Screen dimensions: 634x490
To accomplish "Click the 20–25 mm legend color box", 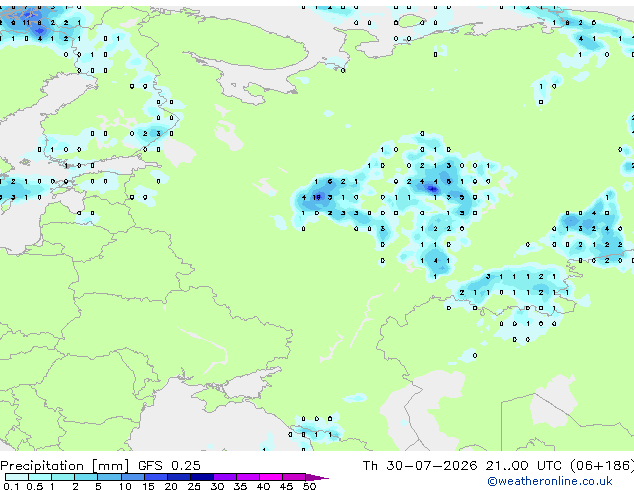I will tap(179, 477).
